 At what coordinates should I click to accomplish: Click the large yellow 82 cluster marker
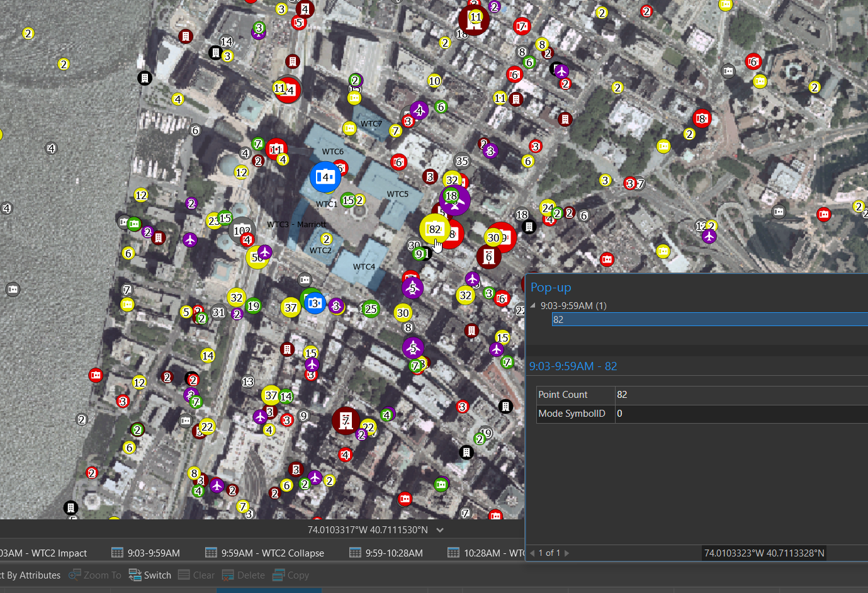pyautogui.click(x=434, y=229)
